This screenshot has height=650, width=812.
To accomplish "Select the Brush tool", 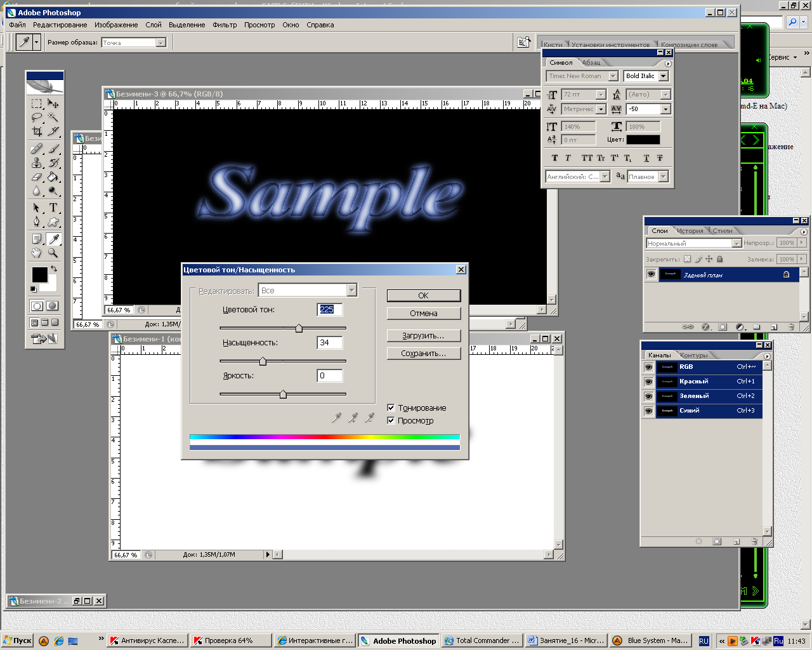I will (53, 149).
